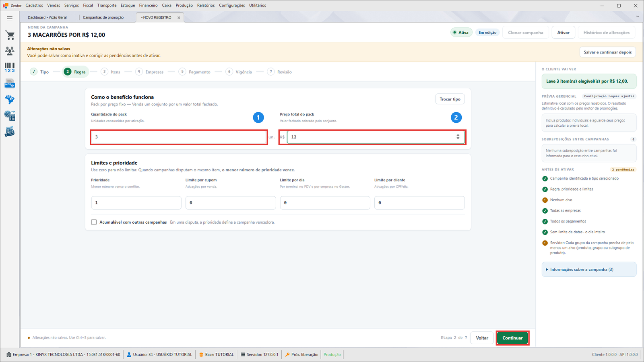
Task: Open the Configurações menu
Action: [x=232, y=5]
